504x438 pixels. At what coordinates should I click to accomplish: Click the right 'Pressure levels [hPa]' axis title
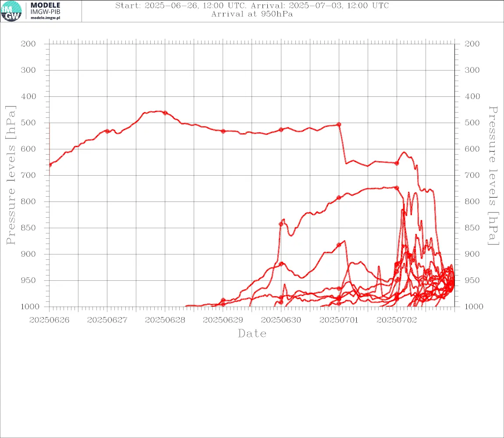pyautogui.click(x=493, y=176)
